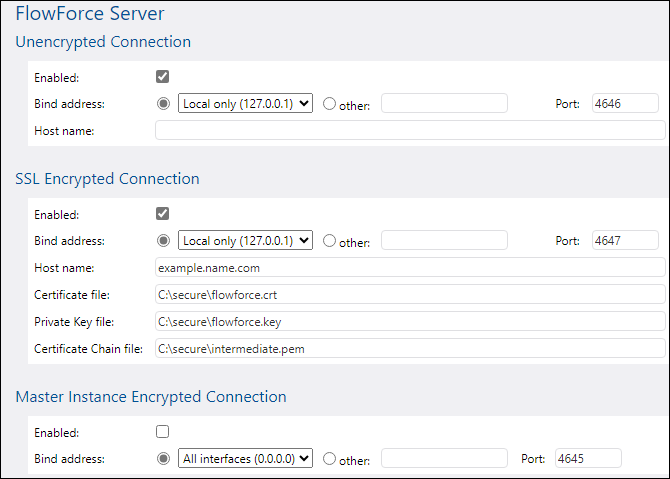Click the 'other' address text box under SSL Encrypted
The image size is (670, 479).
point(444,240)
